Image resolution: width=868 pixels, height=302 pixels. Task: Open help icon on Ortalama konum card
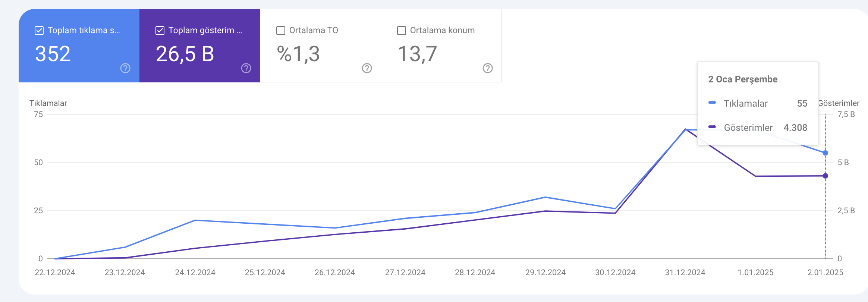point(488,68)
